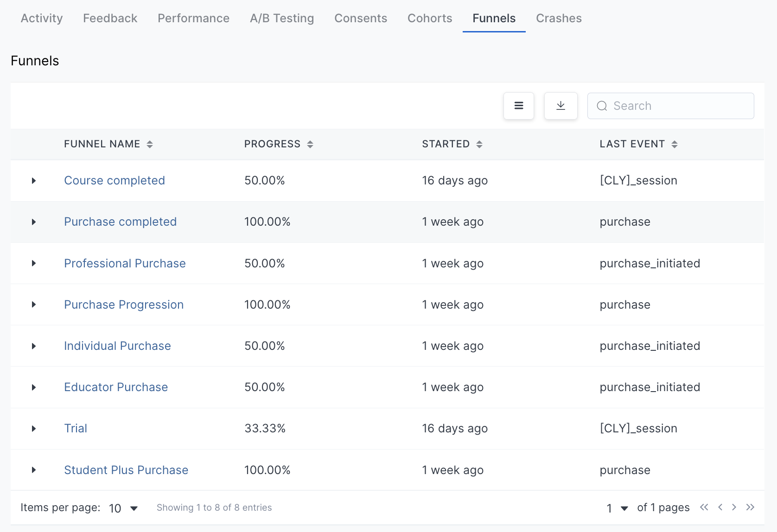Switch to the Crashes tab
Screen dimensions: 777x532
(559, 18)
